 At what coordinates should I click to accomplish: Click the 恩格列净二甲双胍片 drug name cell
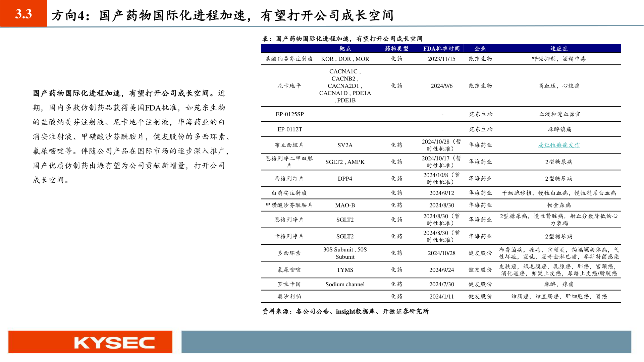pos(289,162)
